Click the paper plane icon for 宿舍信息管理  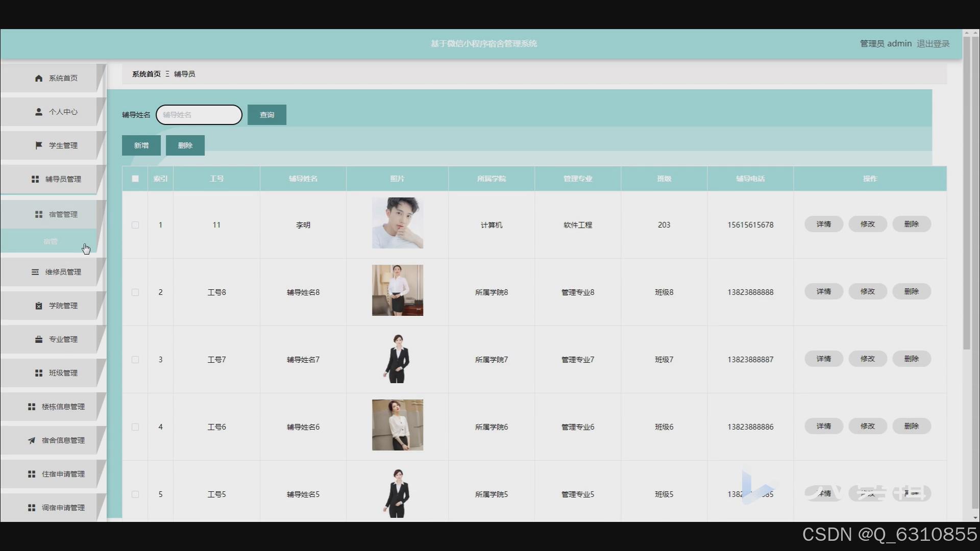32,440
